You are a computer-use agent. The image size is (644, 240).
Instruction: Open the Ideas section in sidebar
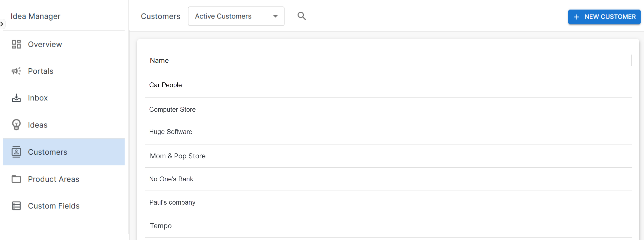point(38,125)
